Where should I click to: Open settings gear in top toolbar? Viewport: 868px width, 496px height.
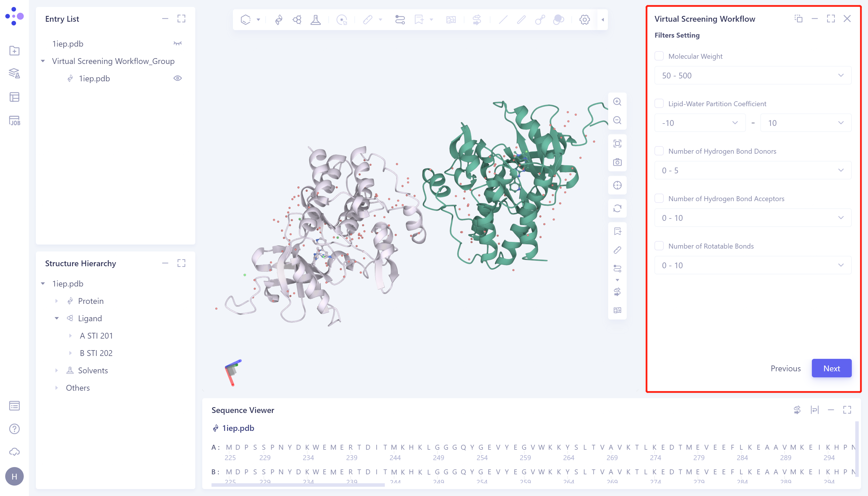(x=584, y=20)
